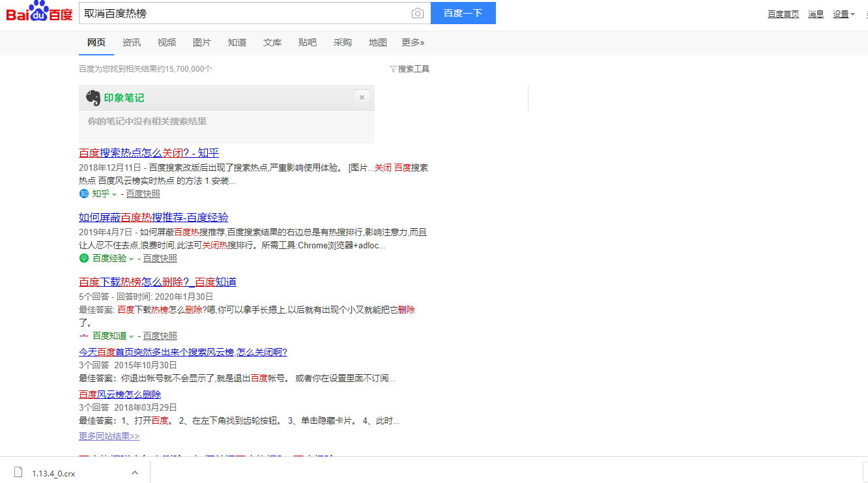Viewport: 868px width, 483px height.
Task: Select the 网页 tab
Action: click(x=96, y=42)
